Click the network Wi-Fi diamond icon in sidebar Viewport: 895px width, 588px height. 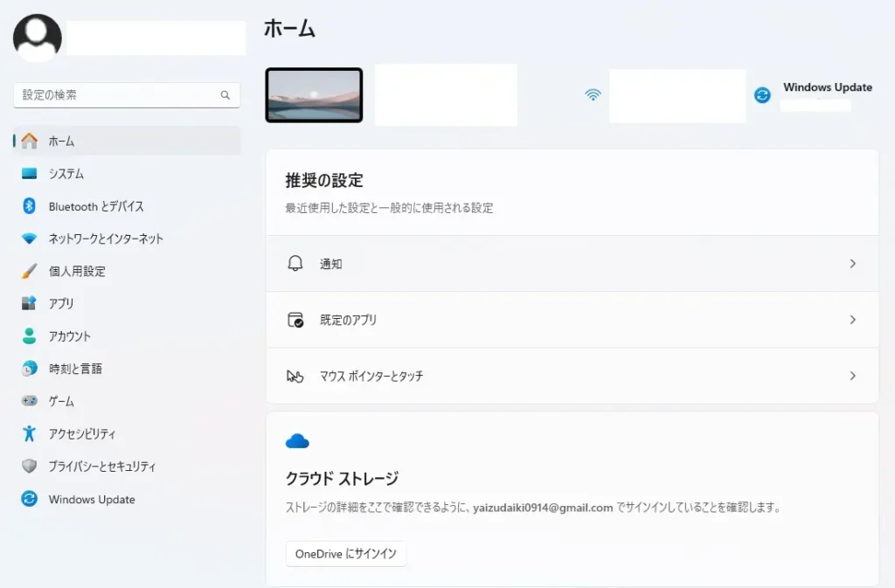[29, 239]
